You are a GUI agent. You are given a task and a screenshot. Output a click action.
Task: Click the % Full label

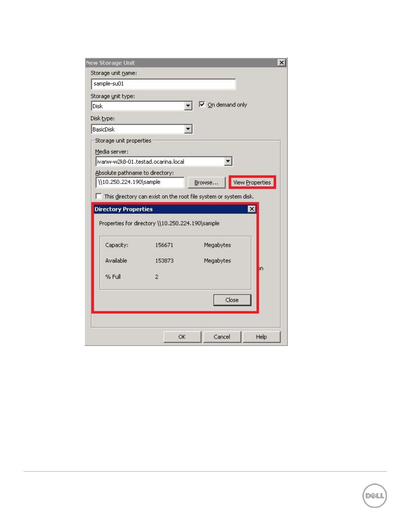pyautogui.click(x=113, y=277)
